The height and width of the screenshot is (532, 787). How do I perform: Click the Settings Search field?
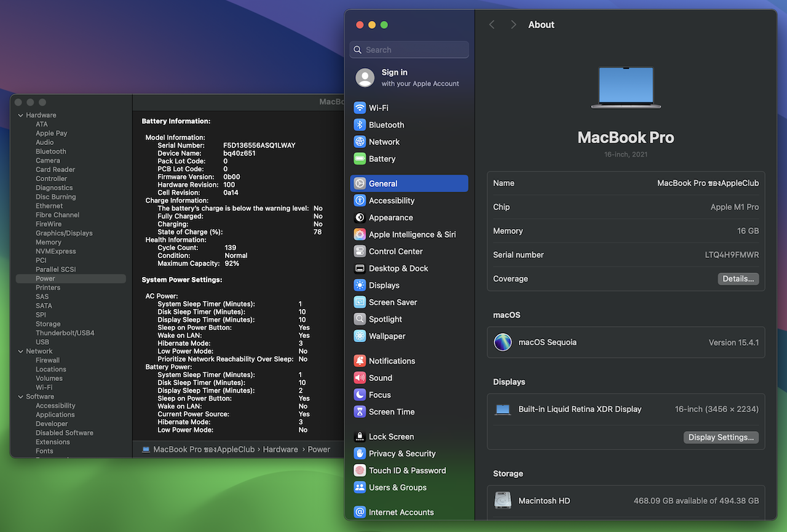[409, 50]
